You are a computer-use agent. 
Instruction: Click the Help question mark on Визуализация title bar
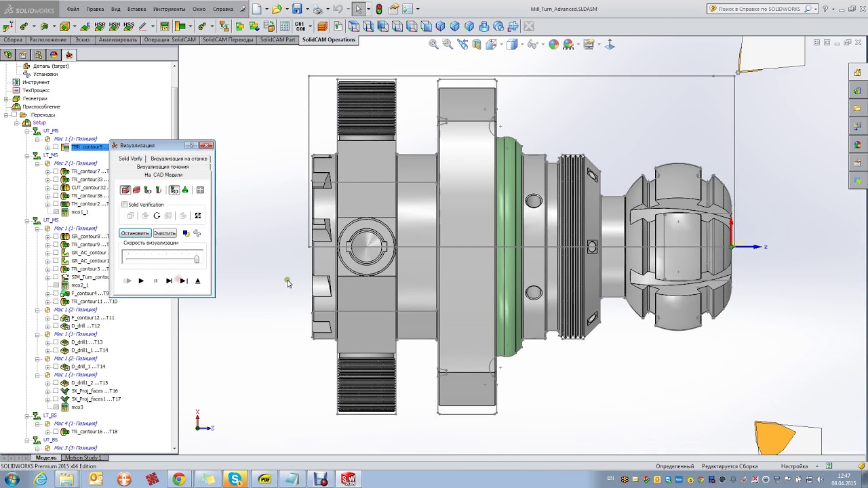(191, 145)
